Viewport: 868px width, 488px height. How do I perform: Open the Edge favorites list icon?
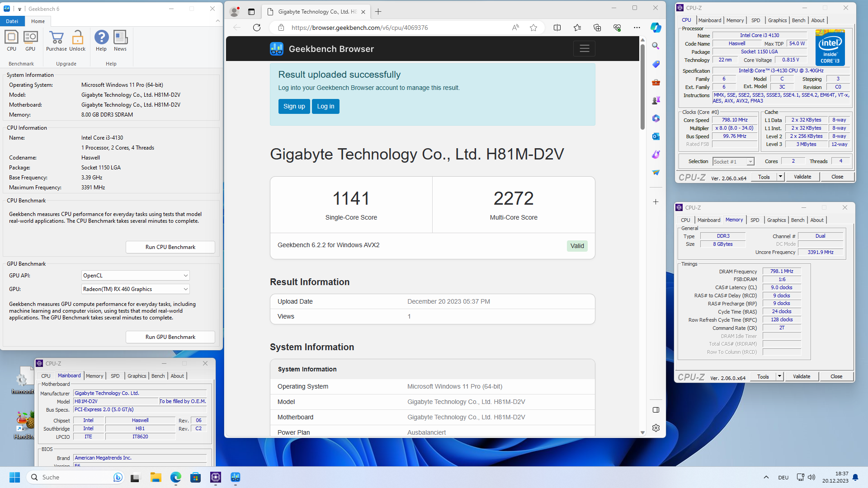point(577,28)
